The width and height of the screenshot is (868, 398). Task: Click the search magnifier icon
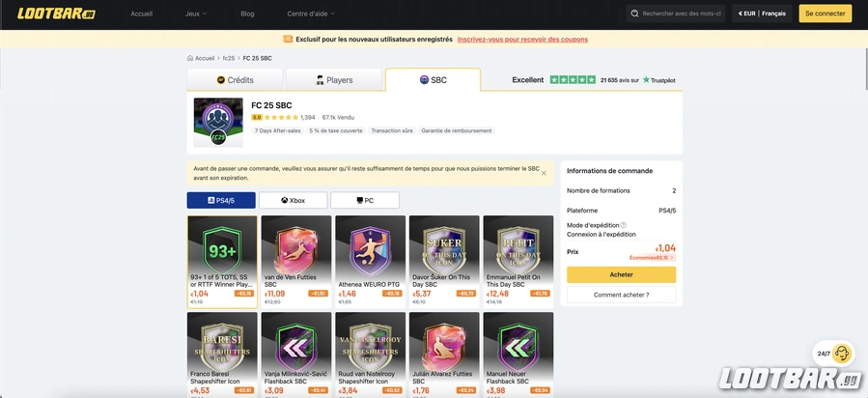[x=635, y=14]
